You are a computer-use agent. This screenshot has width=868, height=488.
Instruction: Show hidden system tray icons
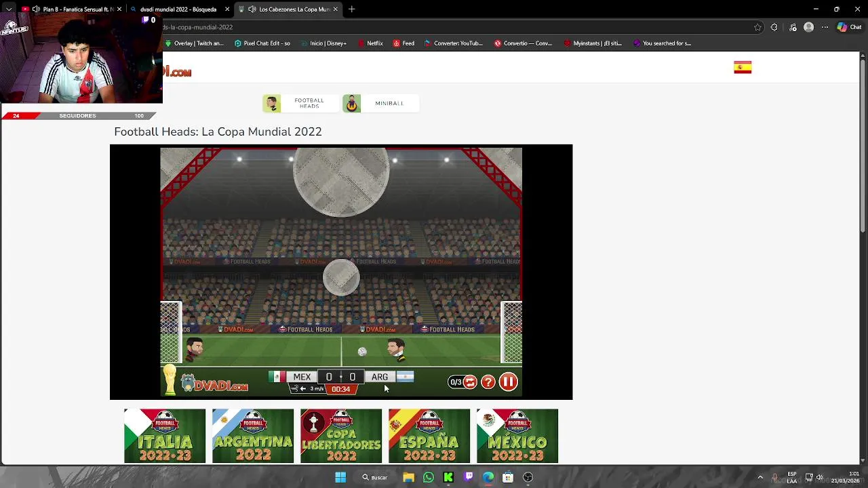pyautogui.click(x=760, y=477)
